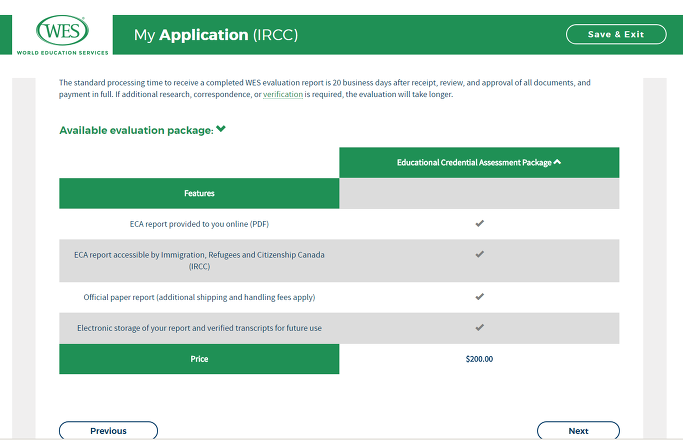The width and height of the screenshot is (683, 440).
Task: Click the Price row label
Action: (x=199, y=359)
